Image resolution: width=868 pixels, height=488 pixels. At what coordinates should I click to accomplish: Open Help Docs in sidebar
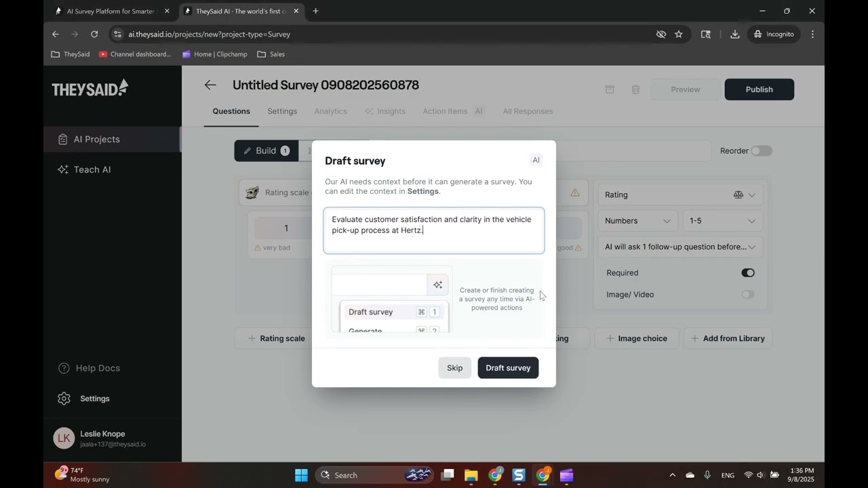[89, 368]
